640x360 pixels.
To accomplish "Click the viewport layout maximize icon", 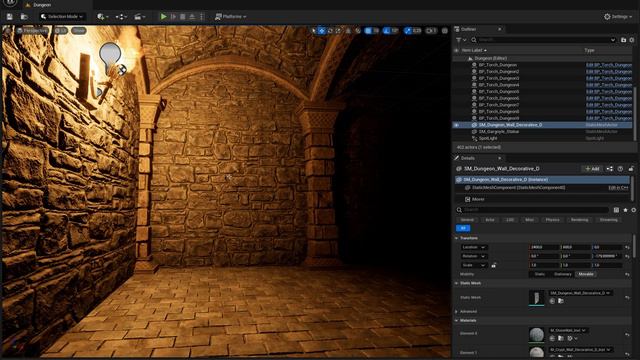I will point(445,31).
